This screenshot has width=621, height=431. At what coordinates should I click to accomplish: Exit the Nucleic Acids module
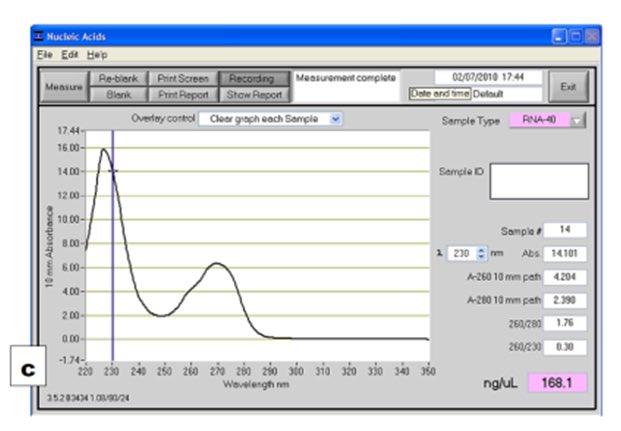tap(568, 87)
